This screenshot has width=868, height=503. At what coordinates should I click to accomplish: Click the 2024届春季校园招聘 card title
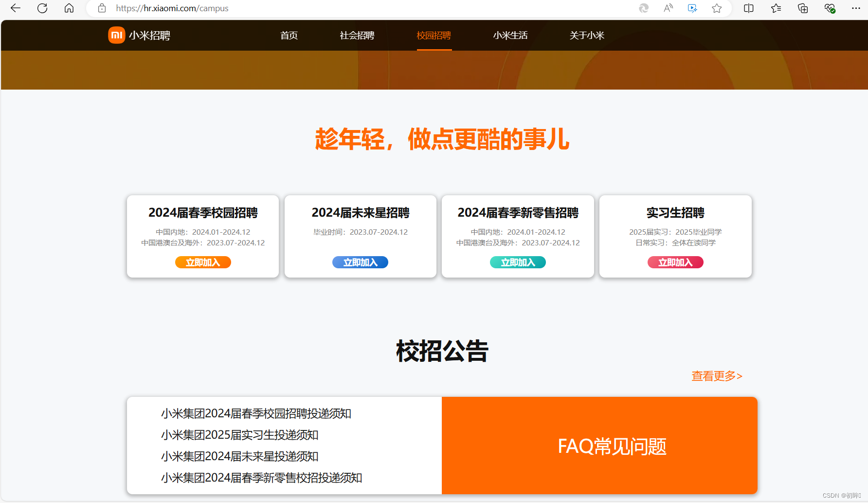[x=203, y=213]
